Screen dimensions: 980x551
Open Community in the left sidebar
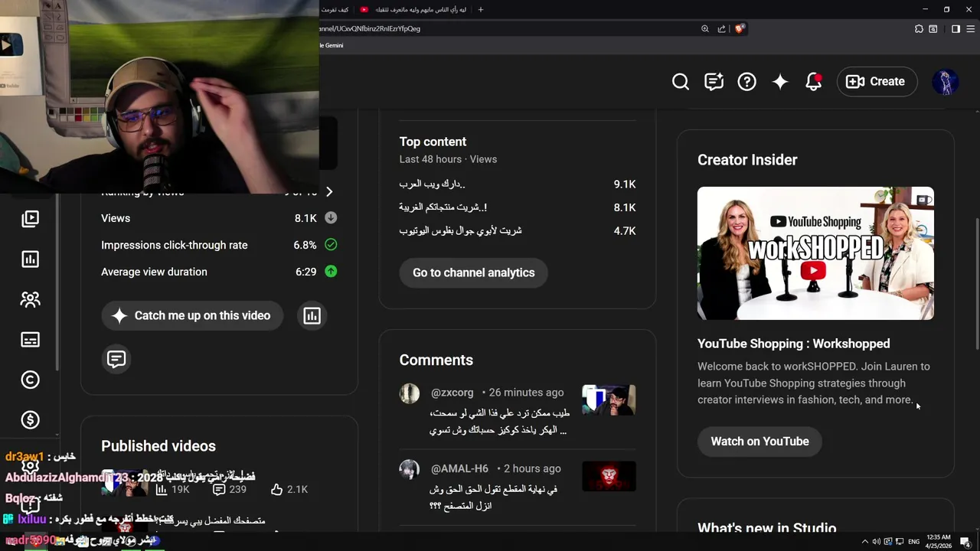pyautogui.click(x=30, y=299)
